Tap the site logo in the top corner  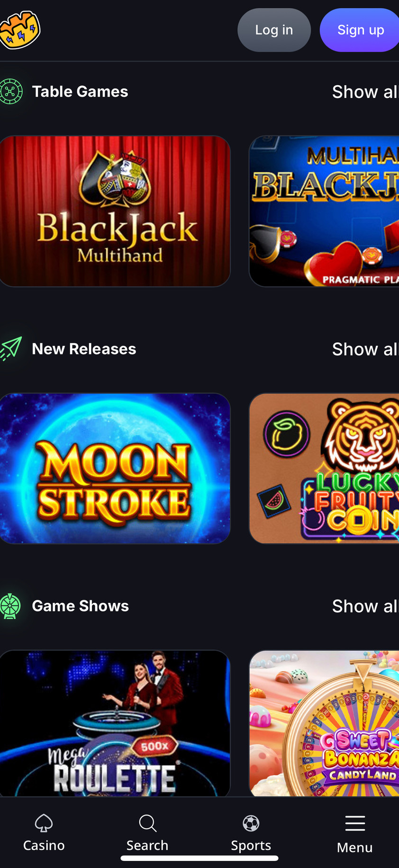click(19, 30)
